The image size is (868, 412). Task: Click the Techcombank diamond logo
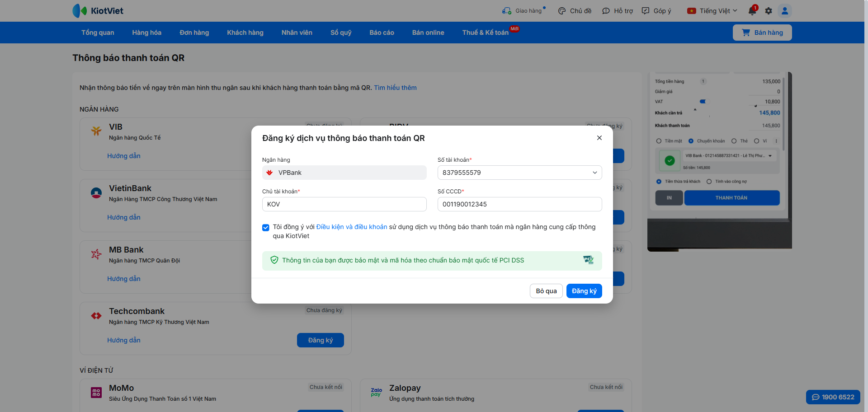96,316
